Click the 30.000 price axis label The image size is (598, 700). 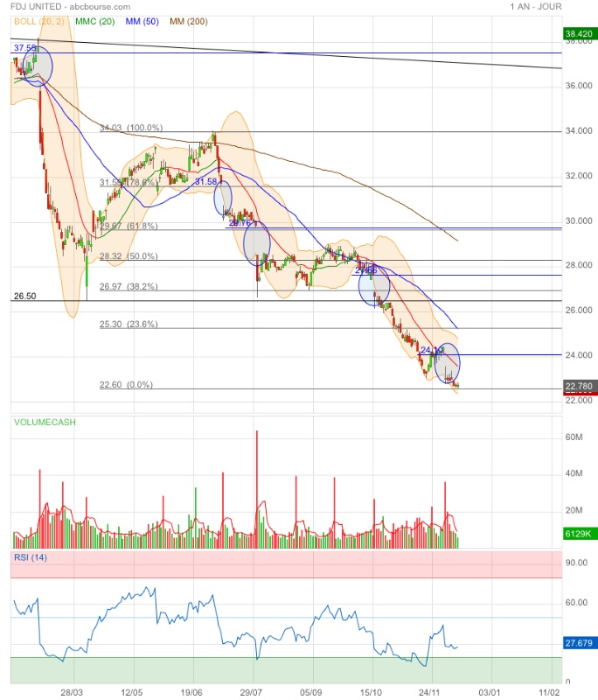tap(579, 220)
